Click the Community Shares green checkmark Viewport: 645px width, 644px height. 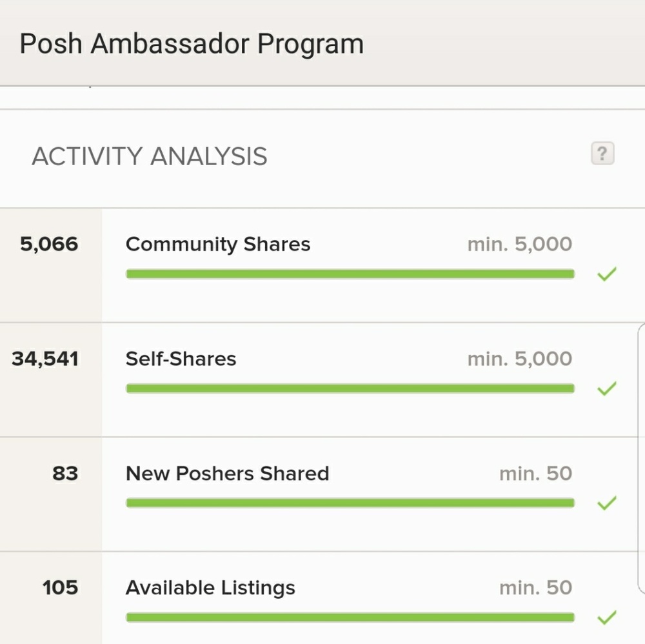pyautogui.click(x=607, y=274)
